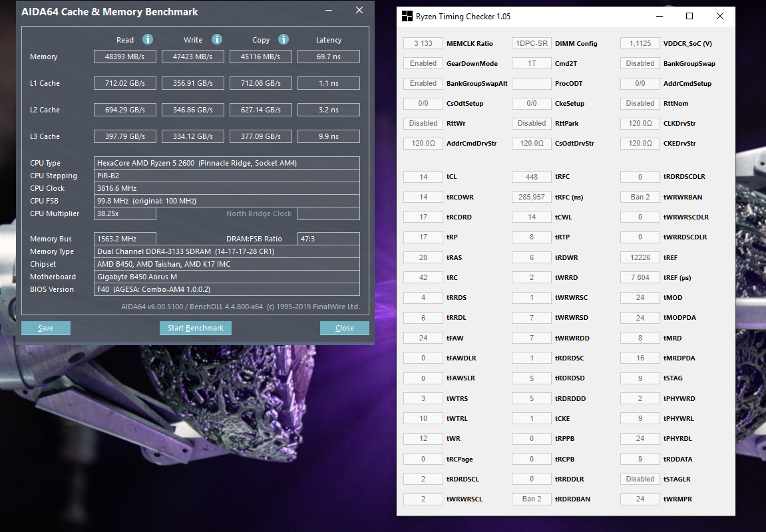Click the tRFC (ns) 285,957 field
The height and width of the screenshot is (532, 766).
tap(532, 198)
